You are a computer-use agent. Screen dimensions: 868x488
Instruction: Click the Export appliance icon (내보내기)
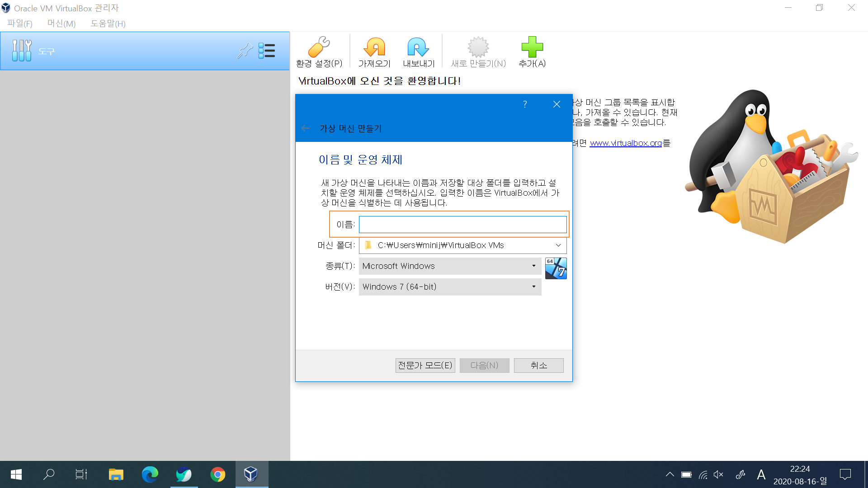419,52
